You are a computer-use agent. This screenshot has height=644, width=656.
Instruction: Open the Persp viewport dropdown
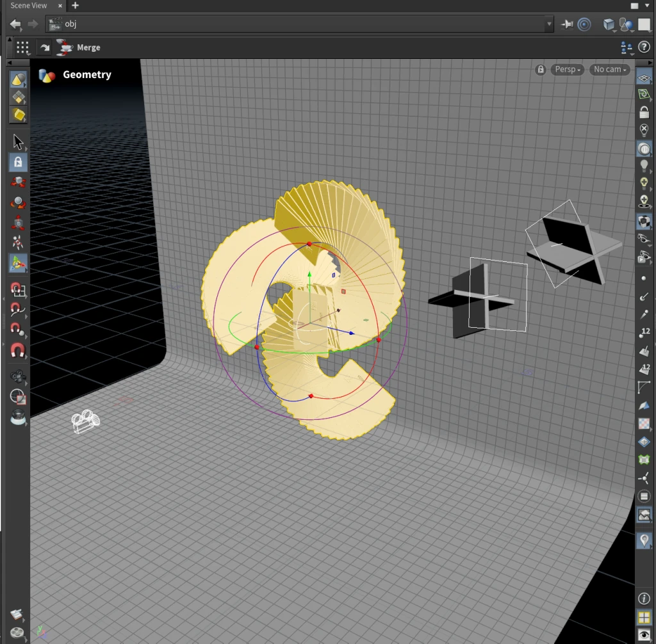tap(568, 69)
